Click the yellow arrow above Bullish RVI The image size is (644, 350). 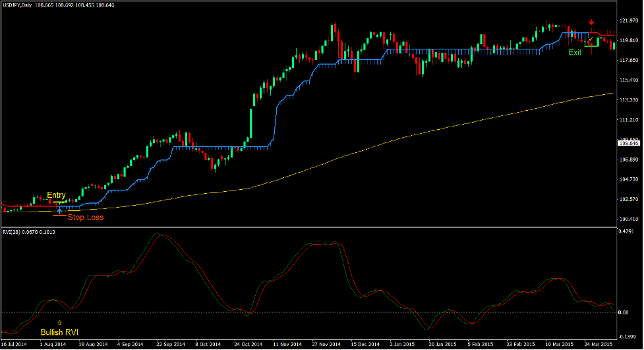point(60,322)
